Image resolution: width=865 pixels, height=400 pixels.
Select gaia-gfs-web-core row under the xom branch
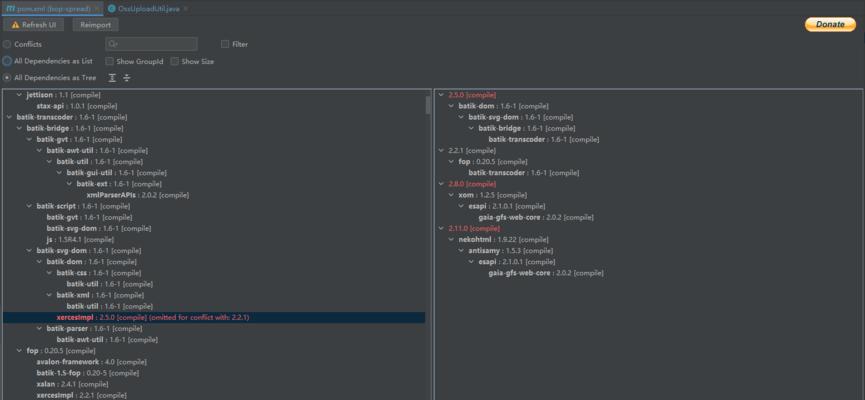tap(536, 217)
